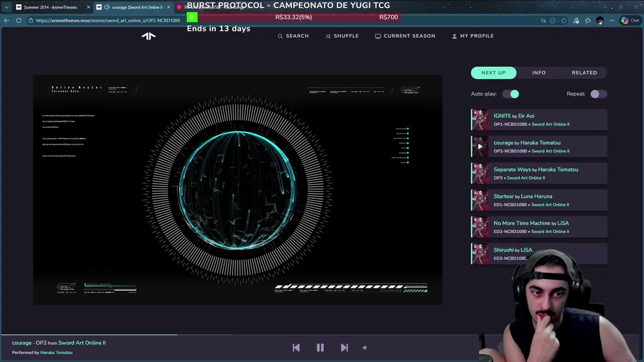
Task: Toggle the Repeat switch
Action: 599,94
